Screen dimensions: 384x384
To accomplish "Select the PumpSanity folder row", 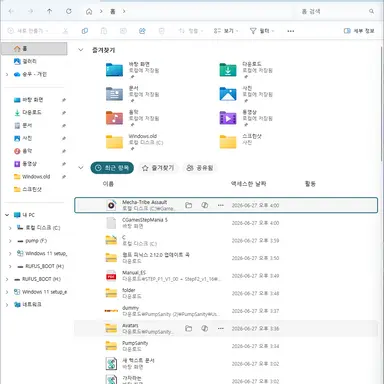I will pyautogui.click(x=226, y=346).
